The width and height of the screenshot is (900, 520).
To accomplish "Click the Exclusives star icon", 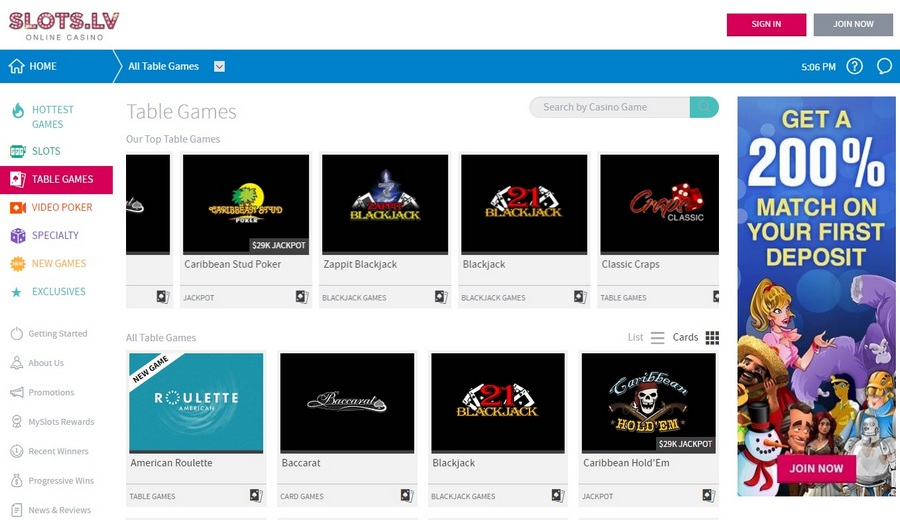I will click(17, 292).
